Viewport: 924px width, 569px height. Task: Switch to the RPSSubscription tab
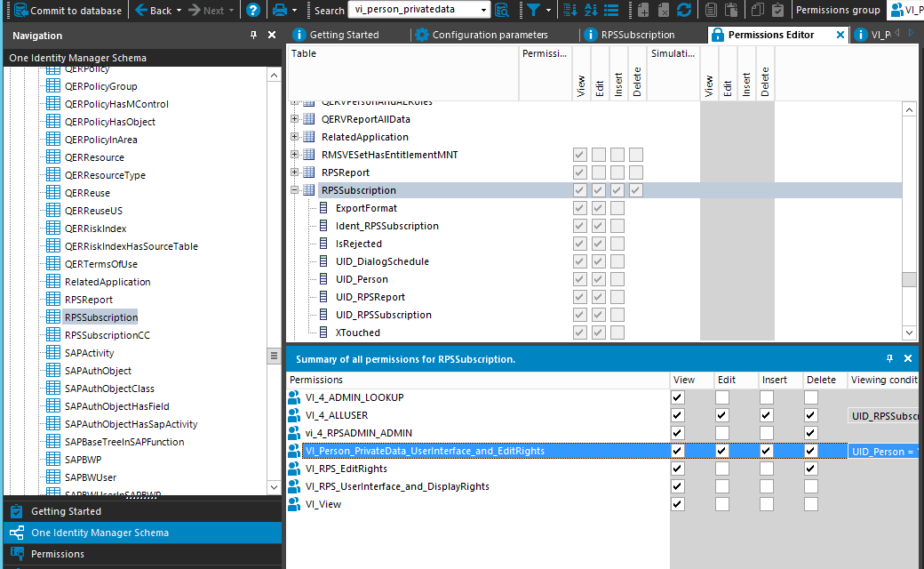[x=629, y=35]
